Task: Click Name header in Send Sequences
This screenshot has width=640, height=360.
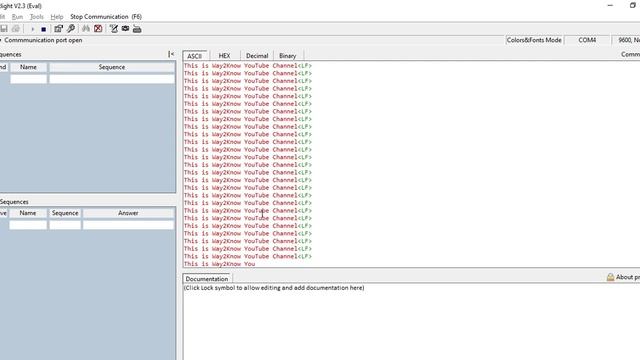Action: click(29, 67)
